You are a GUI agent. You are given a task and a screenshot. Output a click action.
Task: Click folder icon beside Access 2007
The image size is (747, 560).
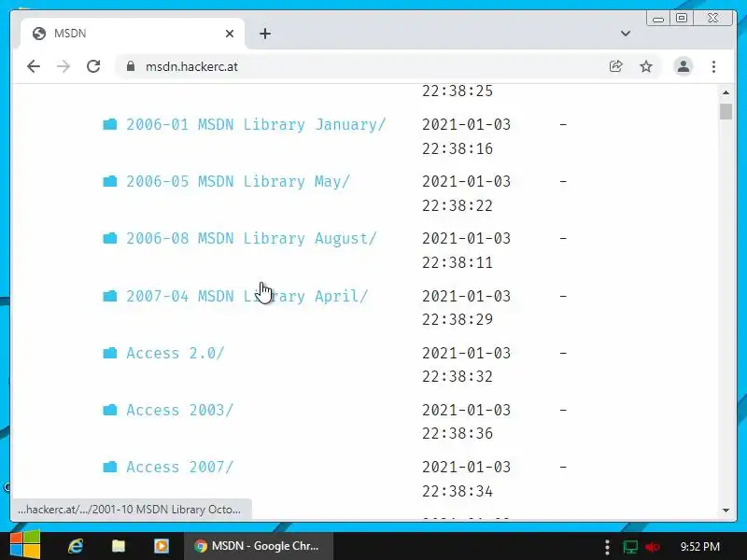[x=110, y=467]
